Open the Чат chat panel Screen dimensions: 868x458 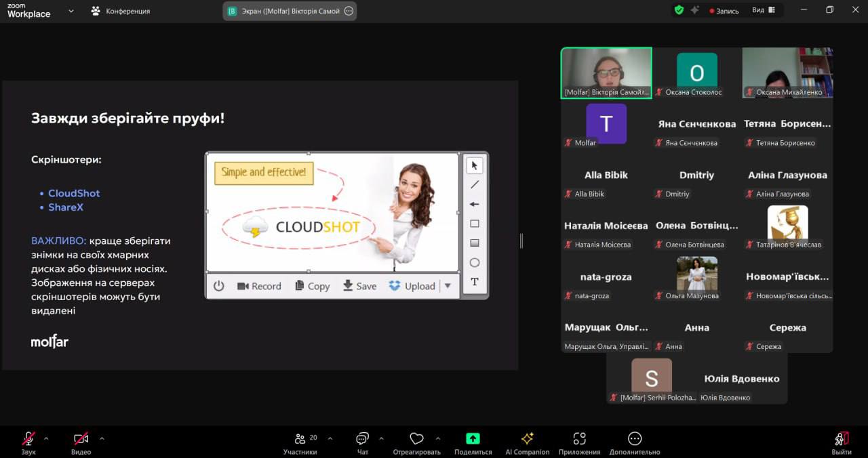click(x=363, y=443)
